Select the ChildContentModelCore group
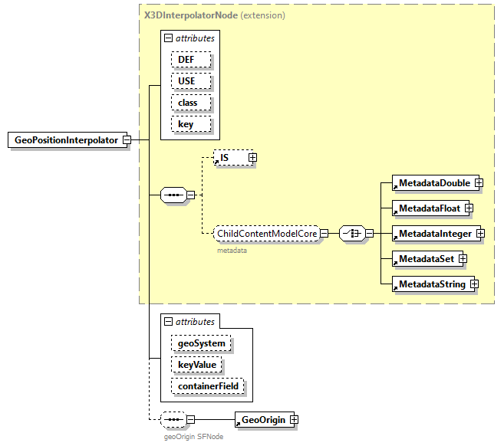The width and height of the screenshot is (504, 446). [x=266, y=233]
